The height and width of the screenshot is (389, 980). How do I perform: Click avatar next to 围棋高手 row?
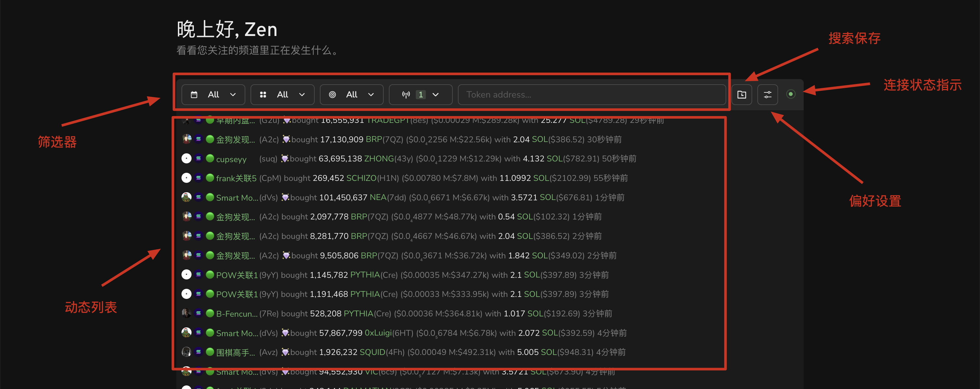pos(186,352)
